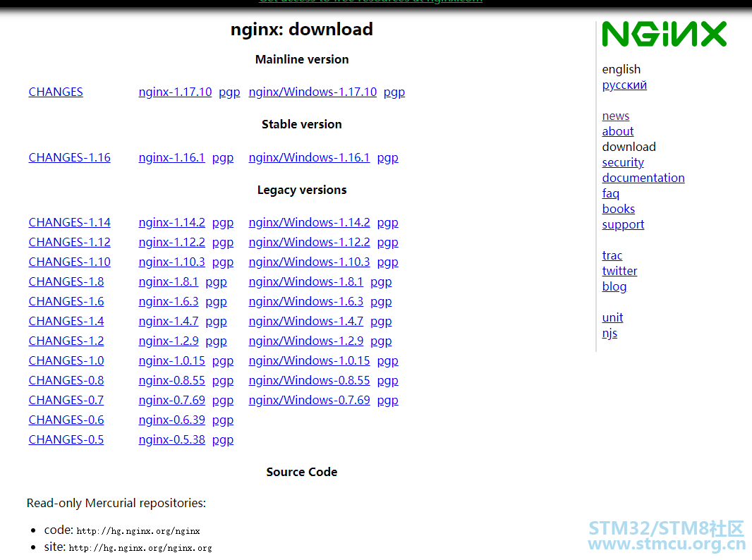Download nginx/Windows-1.8.1
752x560 pixels.
(x=306, y=281)
